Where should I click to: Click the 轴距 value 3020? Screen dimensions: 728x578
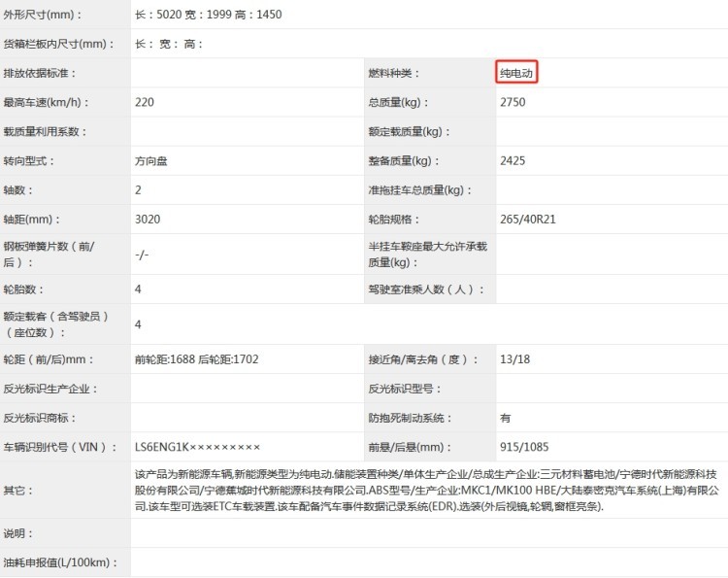click(x=148, y=220)
